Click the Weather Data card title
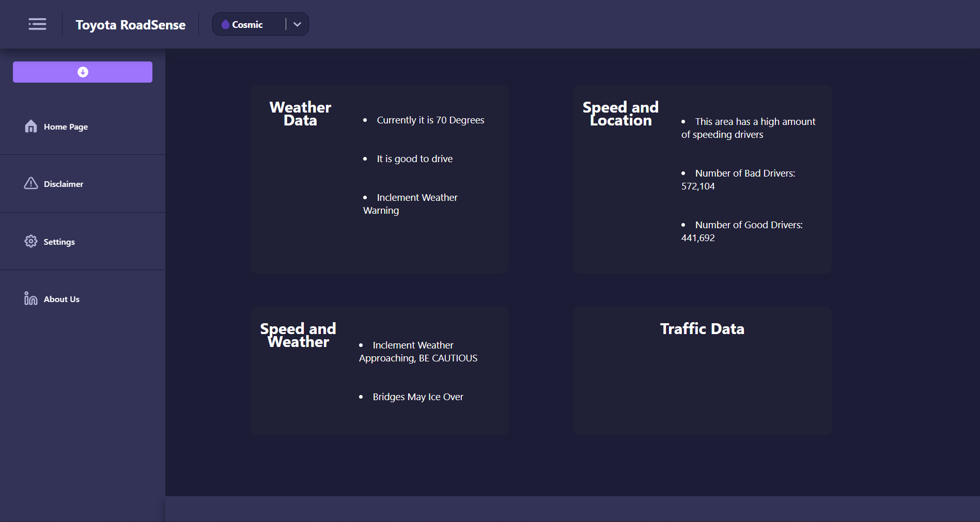The width and height of the screenshot is (980, 522). pyautogui.click(x=300, y=113)
